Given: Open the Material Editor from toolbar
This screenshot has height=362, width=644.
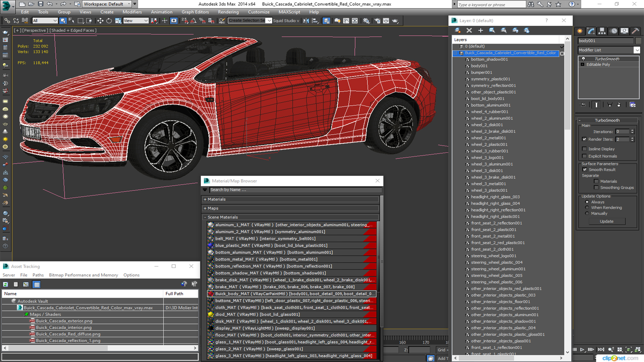Looking at the screenshot, I should [366, 21].
